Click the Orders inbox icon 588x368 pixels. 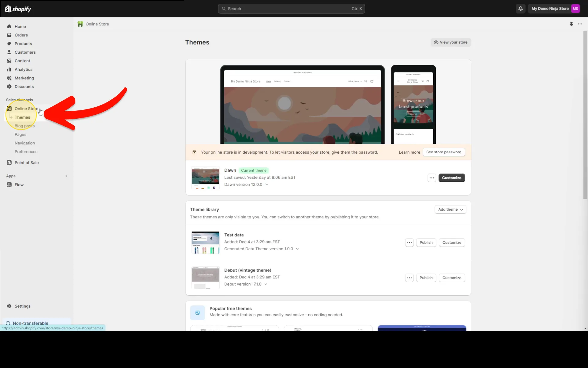pyautogui.click(x=9, y=35)
